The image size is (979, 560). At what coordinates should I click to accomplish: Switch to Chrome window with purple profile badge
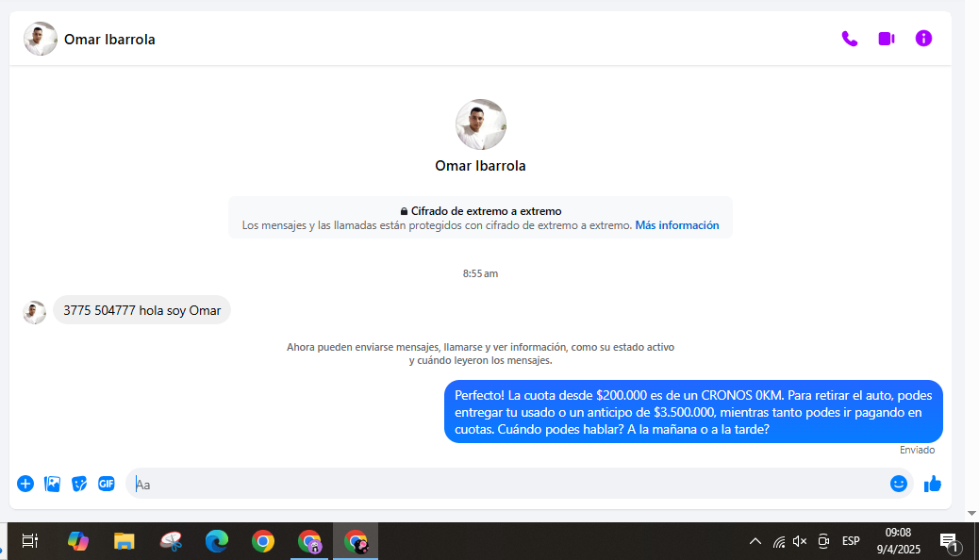(x=309, y=541)
